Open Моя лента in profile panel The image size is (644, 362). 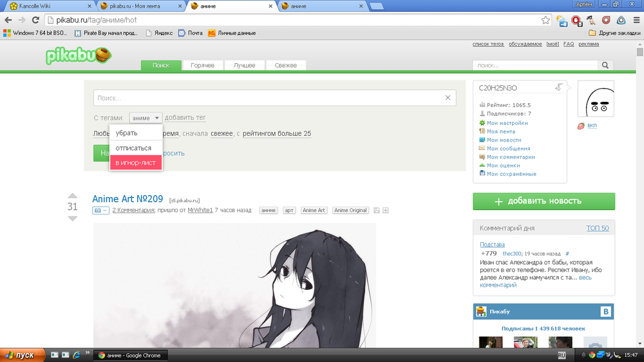point(500,131)
